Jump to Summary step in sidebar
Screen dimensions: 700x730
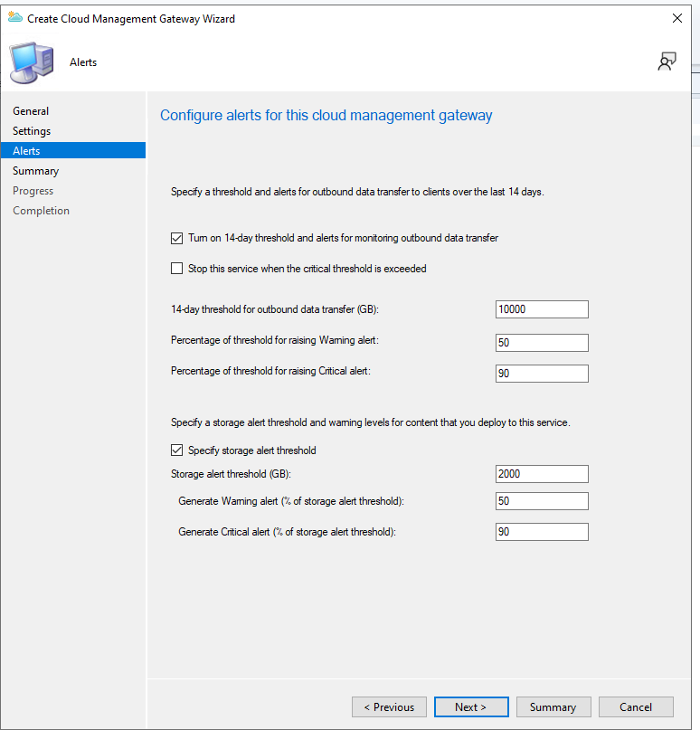click(x=35, y=171)
